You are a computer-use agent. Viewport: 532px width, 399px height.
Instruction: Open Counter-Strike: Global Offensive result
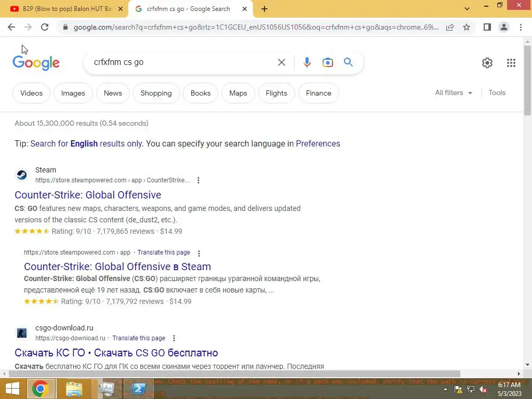click(x=88, y=195)
